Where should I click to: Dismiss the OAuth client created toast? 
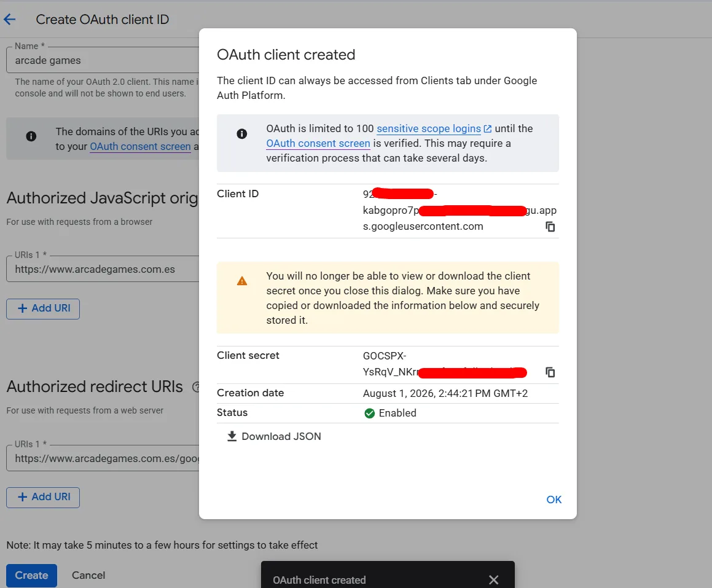(493, 580)
